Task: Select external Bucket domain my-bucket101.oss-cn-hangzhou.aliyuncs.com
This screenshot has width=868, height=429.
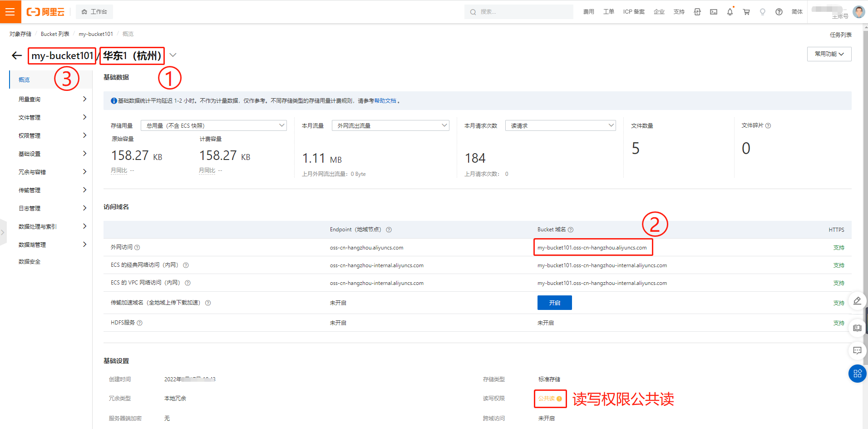Action: pyautogui.click(x=592, y=248)
